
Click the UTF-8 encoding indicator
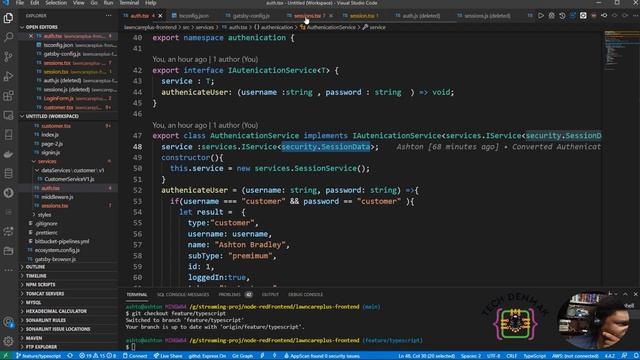click(493, 356)
